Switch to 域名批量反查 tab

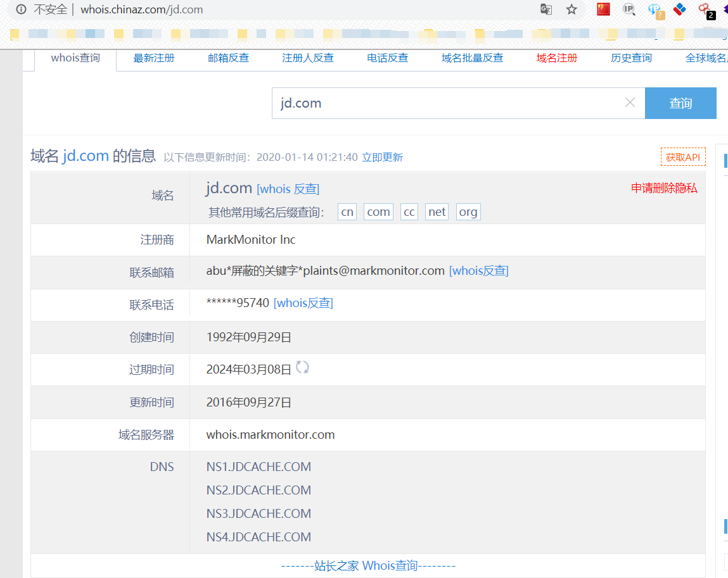click(x=472, y=58)
